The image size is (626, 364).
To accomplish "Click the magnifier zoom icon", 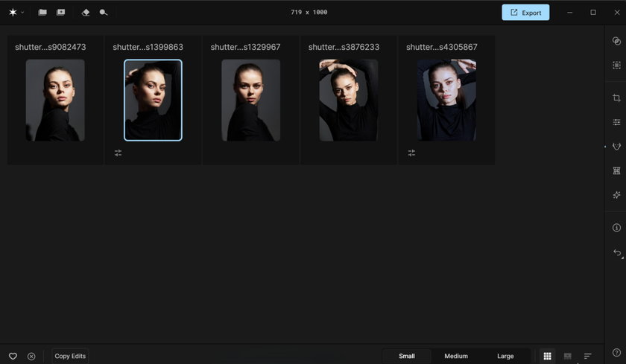I will tap(104, 13).
